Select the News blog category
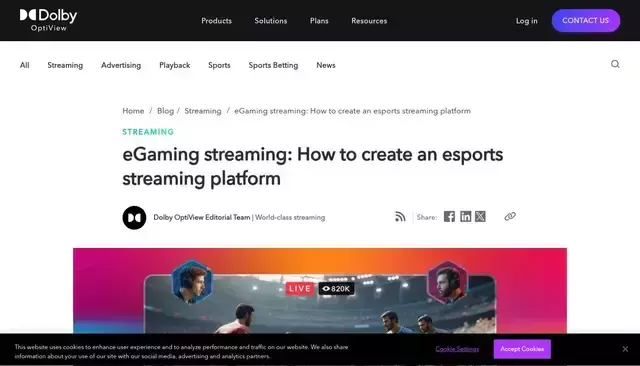 point(326,65)
